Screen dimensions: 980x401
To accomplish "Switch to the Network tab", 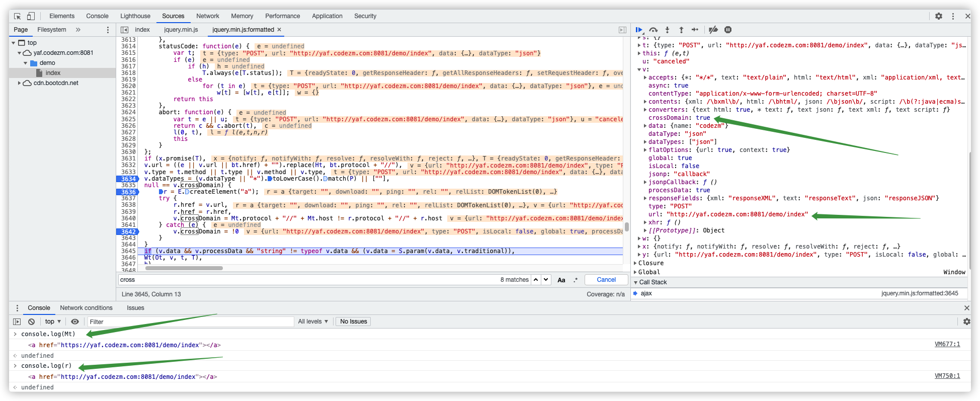I will [207, 16].
